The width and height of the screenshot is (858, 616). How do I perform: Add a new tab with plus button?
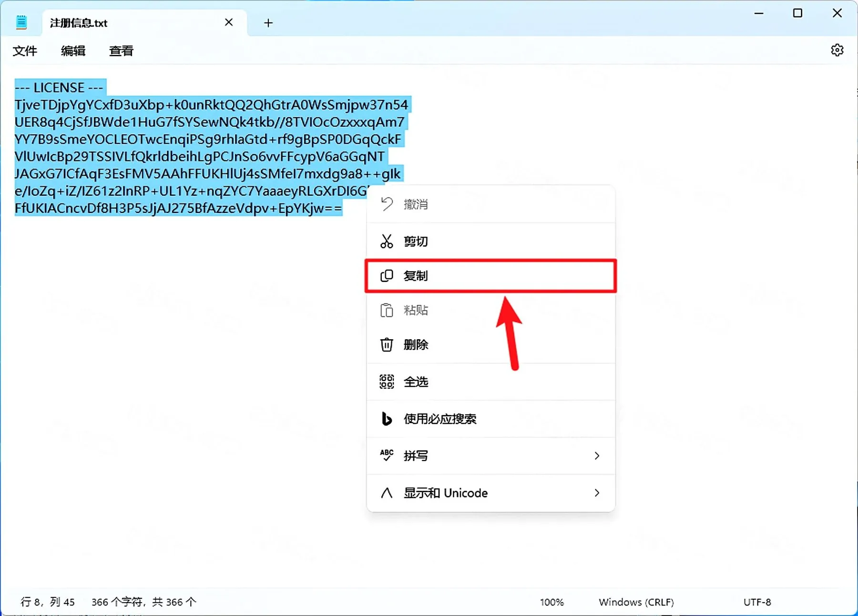click(x=268, y=23)
